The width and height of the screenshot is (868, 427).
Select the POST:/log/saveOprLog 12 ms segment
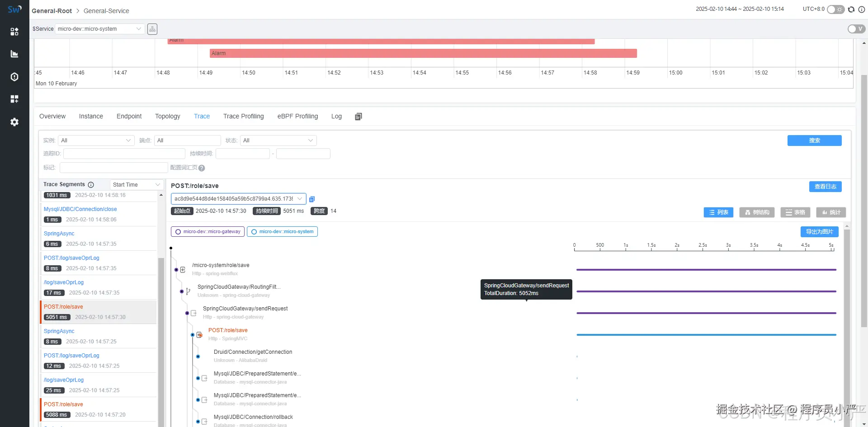point(99,361)
